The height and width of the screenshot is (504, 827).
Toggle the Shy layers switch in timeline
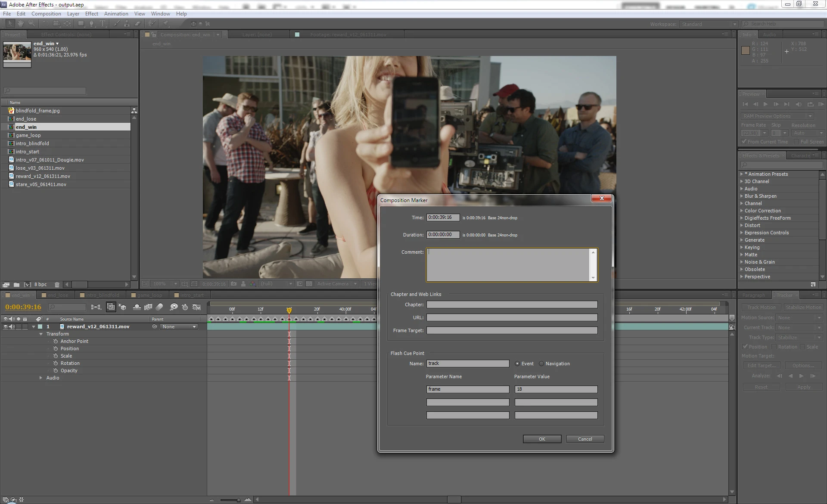point(137,307)
